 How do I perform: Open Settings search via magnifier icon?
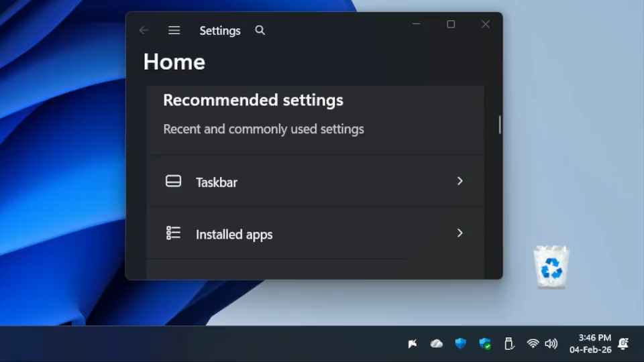point(260,30)
